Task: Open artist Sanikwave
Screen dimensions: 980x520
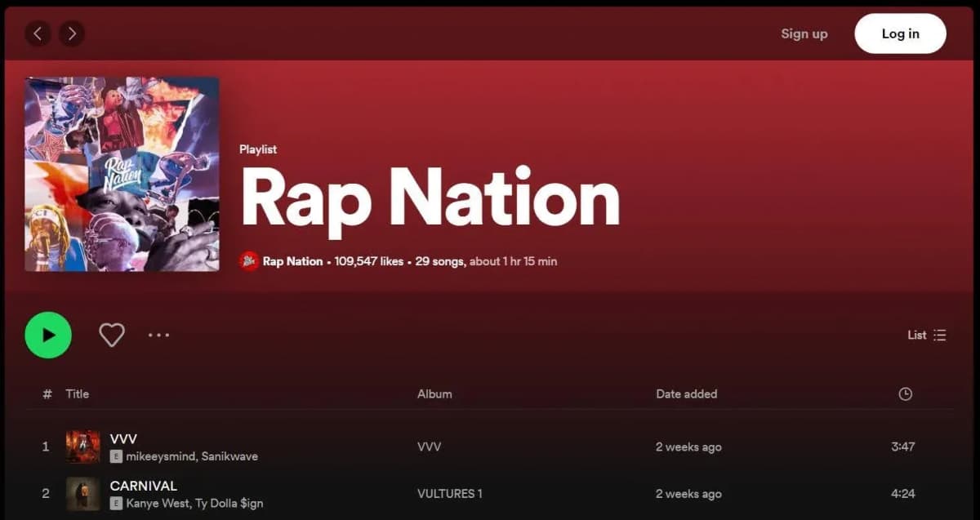Action: click(x=229, y=456)
